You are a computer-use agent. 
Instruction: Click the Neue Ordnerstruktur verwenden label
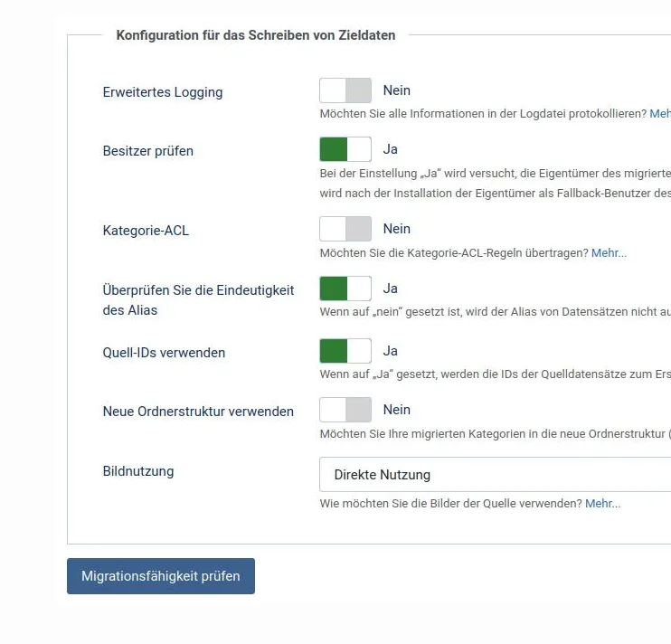click(198, 412)
